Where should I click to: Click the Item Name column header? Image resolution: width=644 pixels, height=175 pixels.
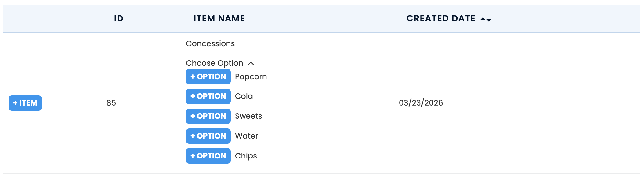(x=219, y=18)
